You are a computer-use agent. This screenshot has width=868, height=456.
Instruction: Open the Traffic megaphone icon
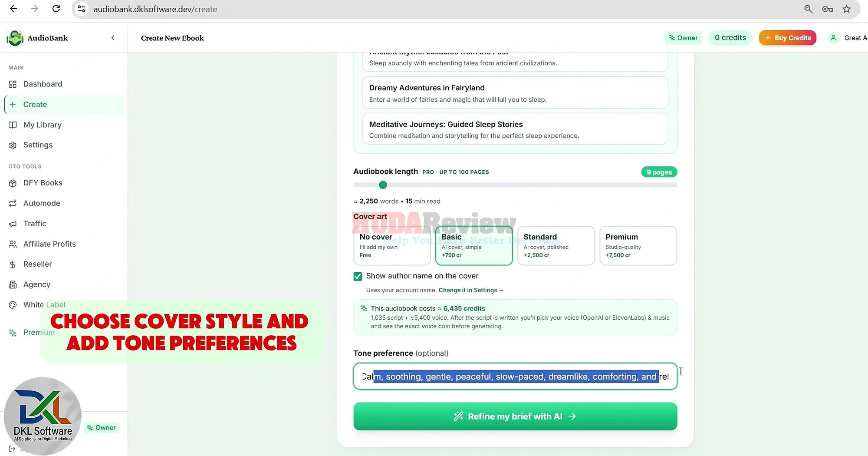coord(13,224)
